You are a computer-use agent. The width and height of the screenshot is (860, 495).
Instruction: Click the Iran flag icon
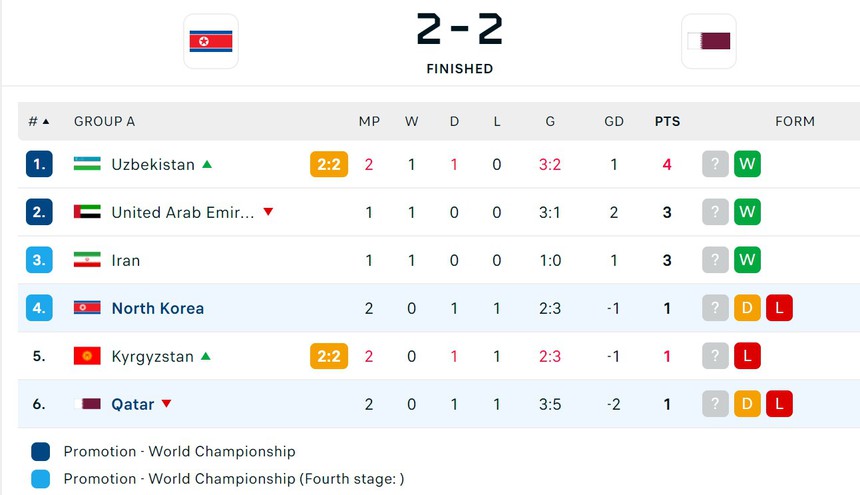coord(87,260)
